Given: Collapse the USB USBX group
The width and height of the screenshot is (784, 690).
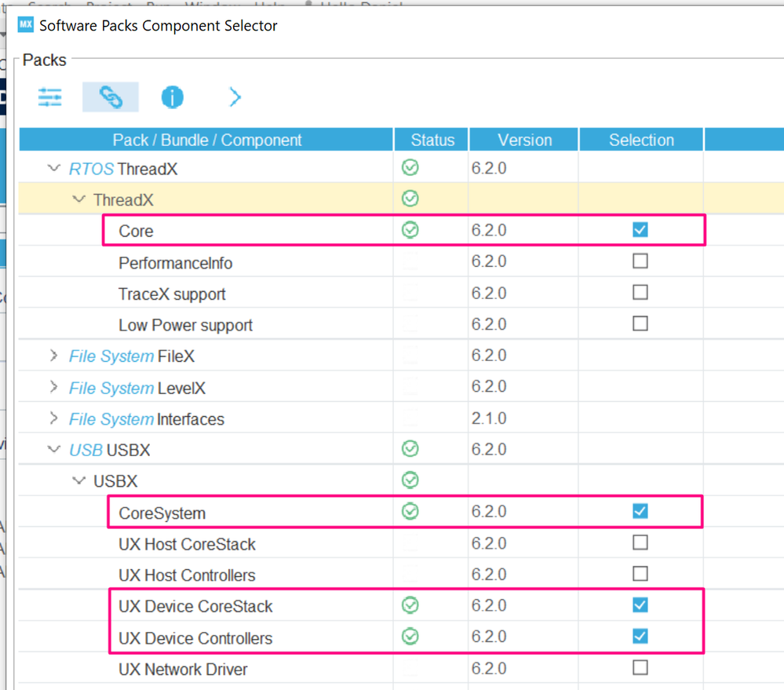Looking at the screenshot, I should click(x=53, y=449).
